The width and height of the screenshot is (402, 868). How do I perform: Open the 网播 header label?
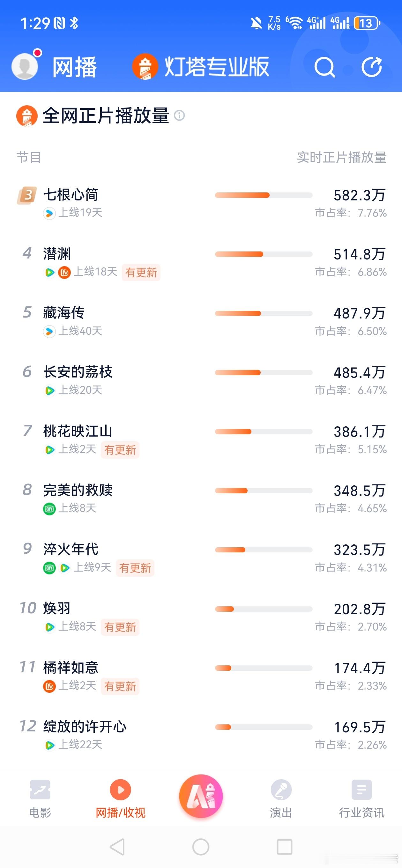point(74,67)
